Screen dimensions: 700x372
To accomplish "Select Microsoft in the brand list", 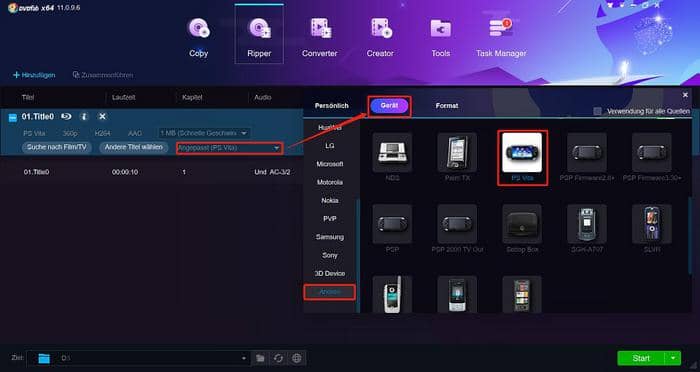I will point(330,164).
